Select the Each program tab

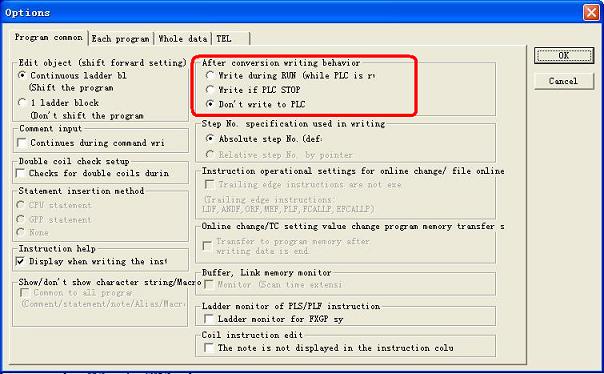point(121,39)
